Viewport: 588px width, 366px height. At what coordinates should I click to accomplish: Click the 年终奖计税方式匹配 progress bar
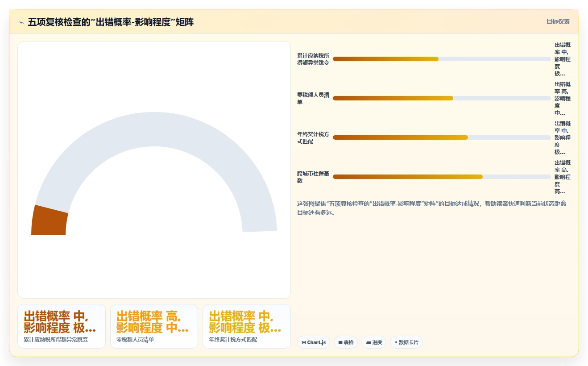tap(442, 137)
